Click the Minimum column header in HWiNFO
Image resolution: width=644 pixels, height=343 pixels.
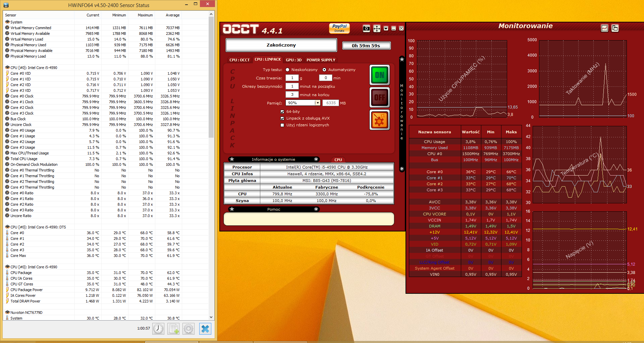pos(114,15)
